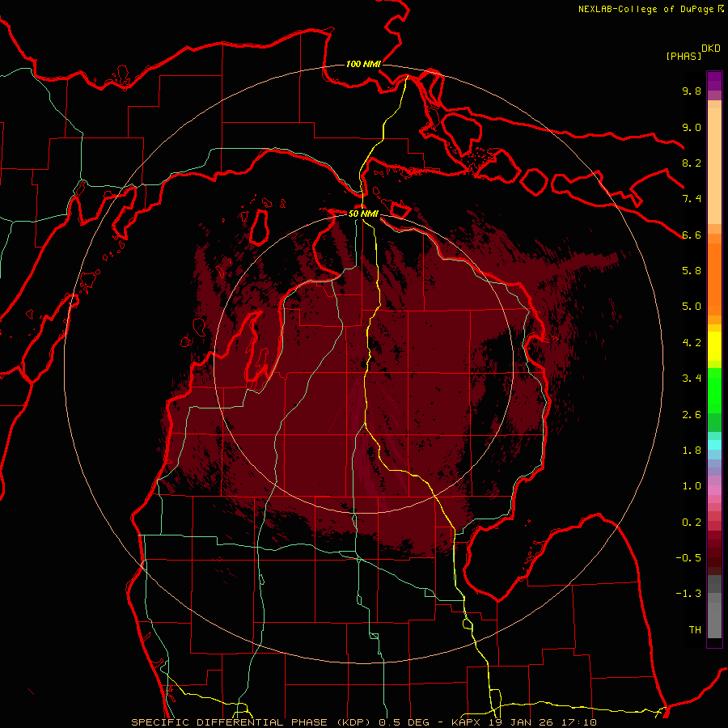Click the 8.2 scale value
728x728 pixels.
(692, 163)
